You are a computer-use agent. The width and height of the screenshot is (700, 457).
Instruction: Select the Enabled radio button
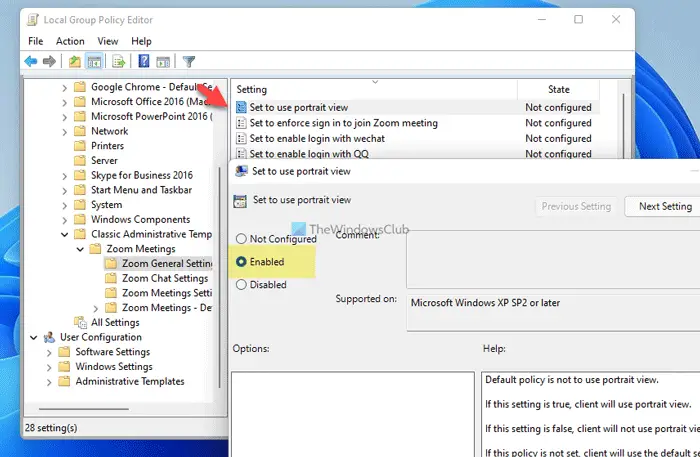point(241,262)
